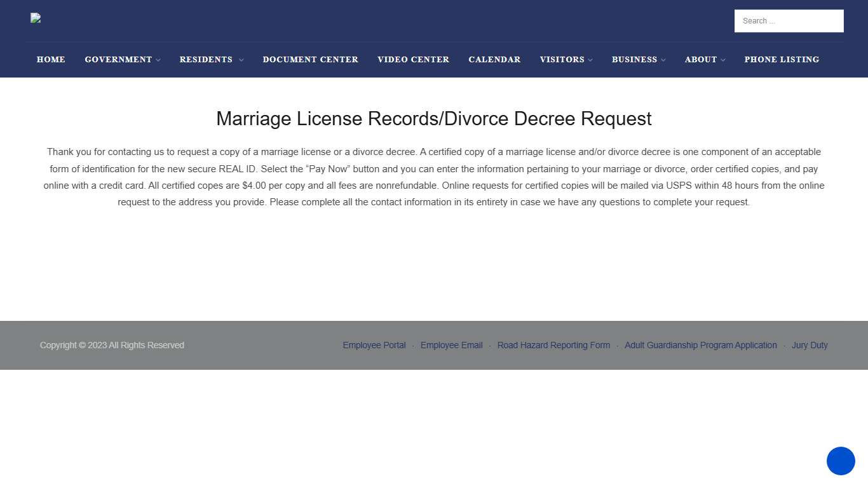Select the Jury Duty footer link
The image size is (868, 488).
[x=809, y=345]
